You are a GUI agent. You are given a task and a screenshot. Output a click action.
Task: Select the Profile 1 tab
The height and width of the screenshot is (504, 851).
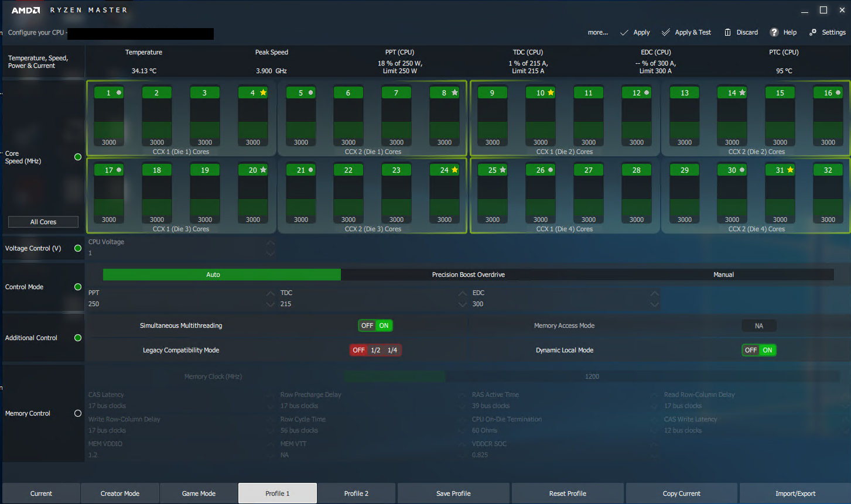(278, 493)
